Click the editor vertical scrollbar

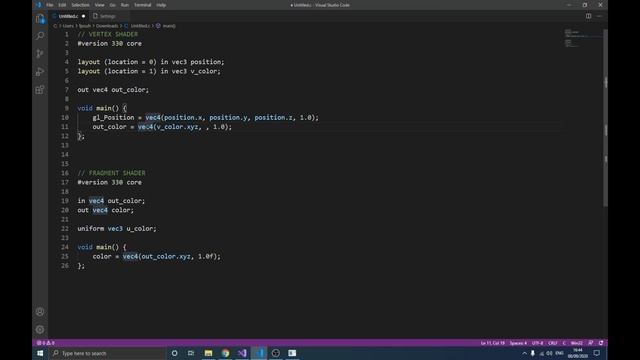[x=605, y=118]
